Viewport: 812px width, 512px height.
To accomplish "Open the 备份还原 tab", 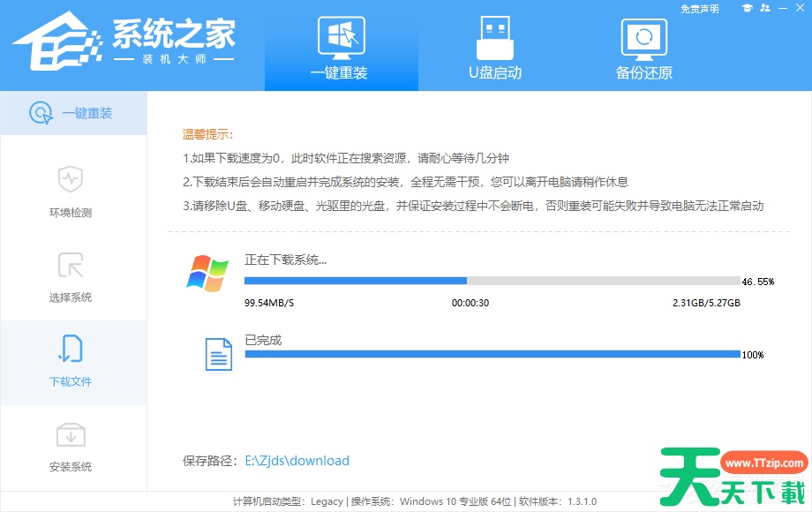I will click(x=644, y=48).
